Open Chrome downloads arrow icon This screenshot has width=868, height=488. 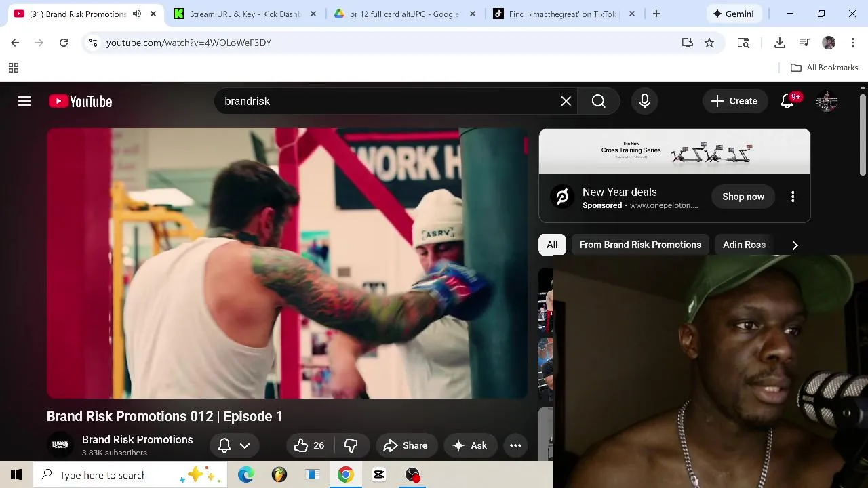780,43
